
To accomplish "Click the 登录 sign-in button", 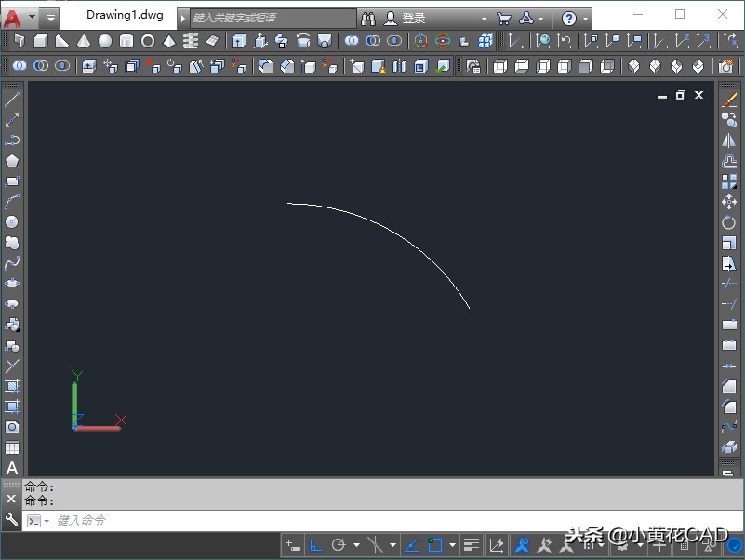I will [414, 19].
